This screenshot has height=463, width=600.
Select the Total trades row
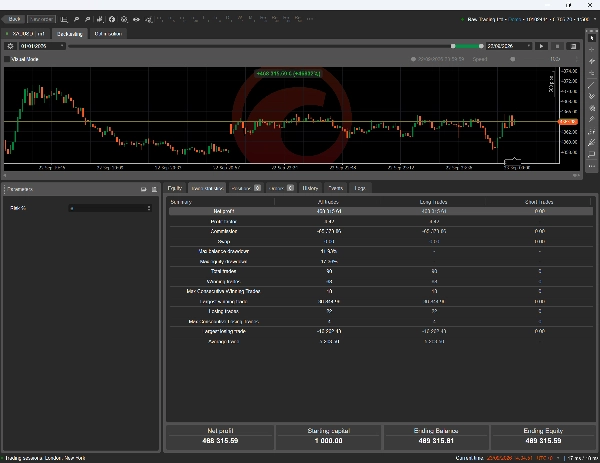point(381,271)
